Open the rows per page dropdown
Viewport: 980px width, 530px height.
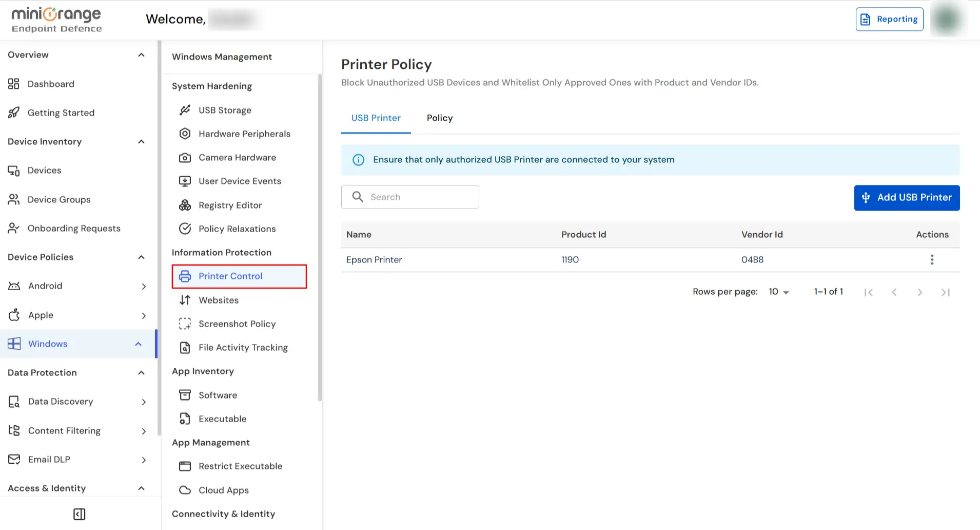778,292
